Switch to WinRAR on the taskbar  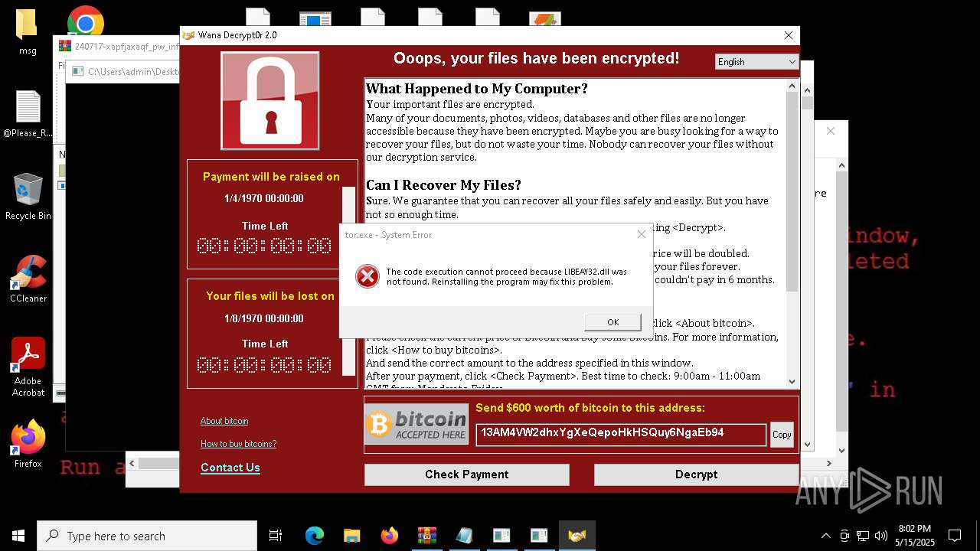tap(426, 536)
